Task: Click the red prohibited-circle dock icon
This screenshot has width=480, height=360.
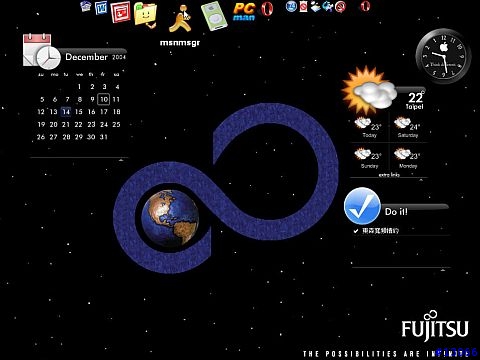Action: coord(340,6)
